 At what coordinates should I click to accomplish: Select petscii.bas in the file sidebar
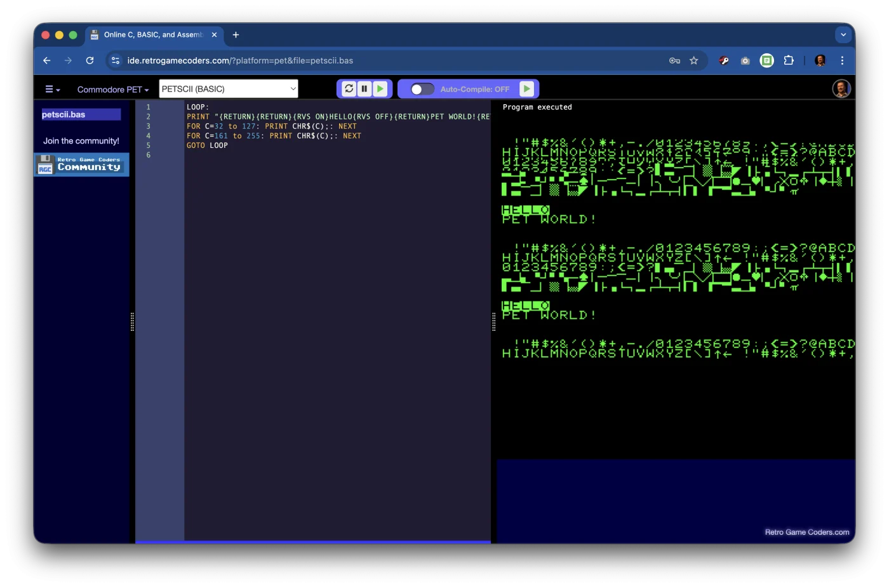(81, 114)
